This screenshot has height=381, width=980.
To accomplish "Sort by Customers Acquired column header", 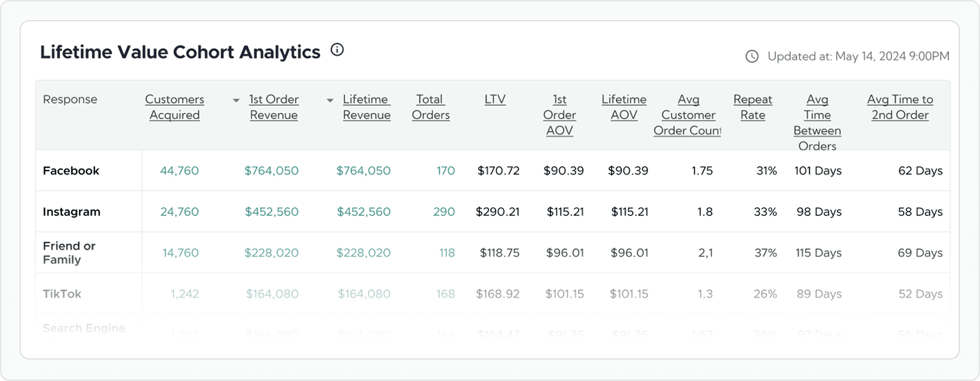I will 175,107.
